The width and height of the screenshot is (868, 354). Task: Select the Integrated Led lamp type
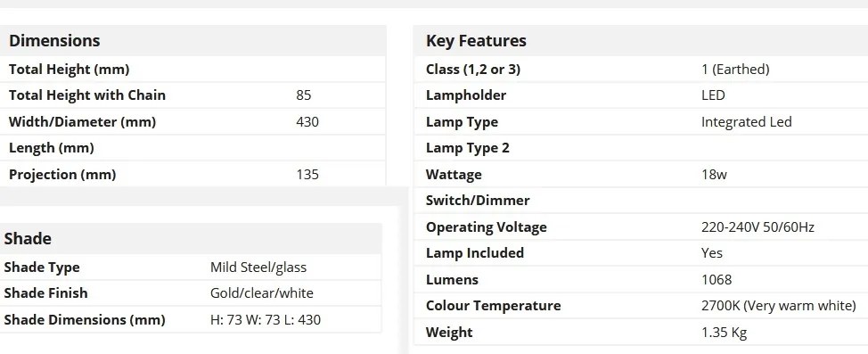pyautogui.click(x=746, y=122)
